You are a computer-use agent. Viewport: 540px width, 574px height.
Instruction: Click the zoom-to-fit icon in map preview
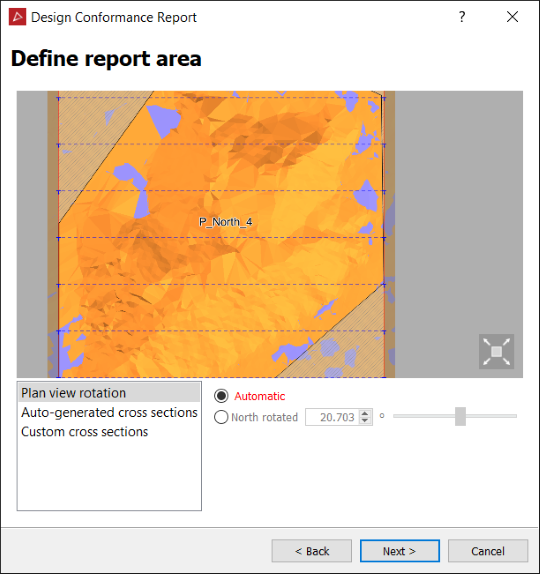point(496,351)
